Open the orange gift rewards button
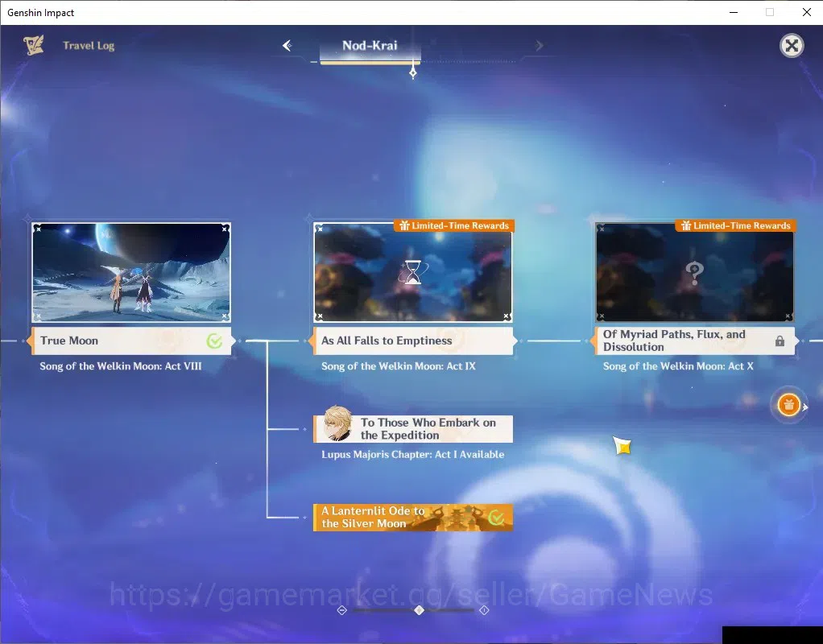823x644 pixels. (x=788, y=405)
